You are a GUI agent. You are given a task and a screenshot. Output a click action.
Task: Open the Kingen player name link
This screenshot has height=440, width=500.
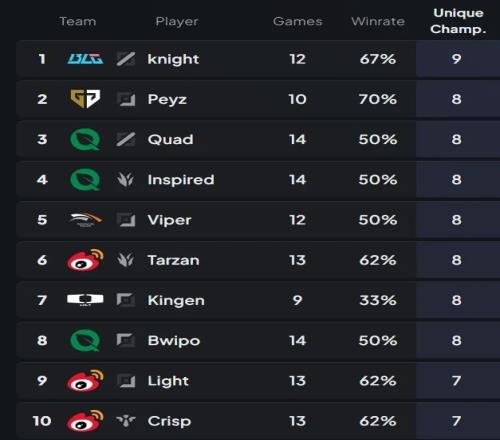tap(176, 300)
